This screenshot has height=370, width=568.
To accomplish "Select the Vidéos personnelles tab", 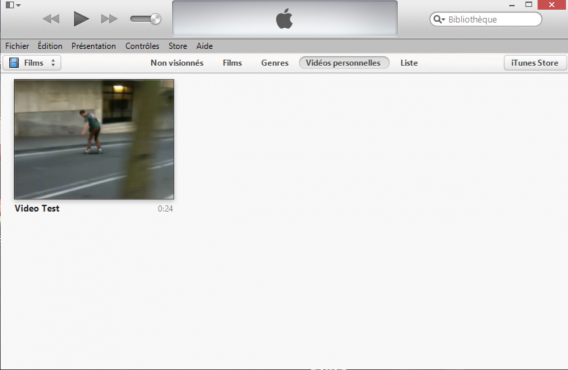I will pos(344,63).
